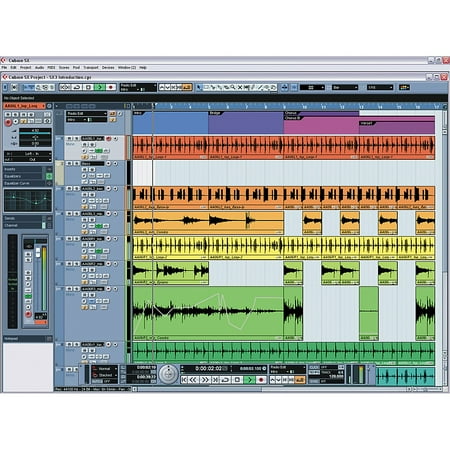Click Stop on the bottom transport panel
Image resolution: width=450 pixels, height=450 pixels.
click(x=237, y=380)
